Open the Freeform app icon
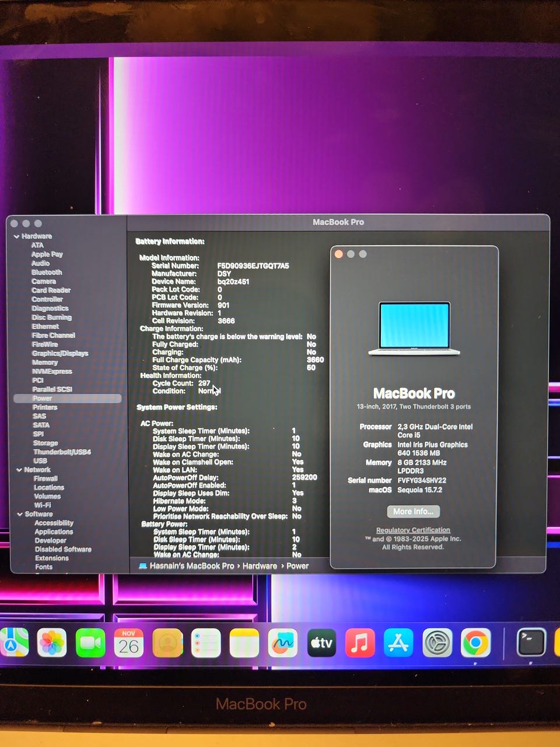Viewport: 560px width, 747px height. coord(283,643)
